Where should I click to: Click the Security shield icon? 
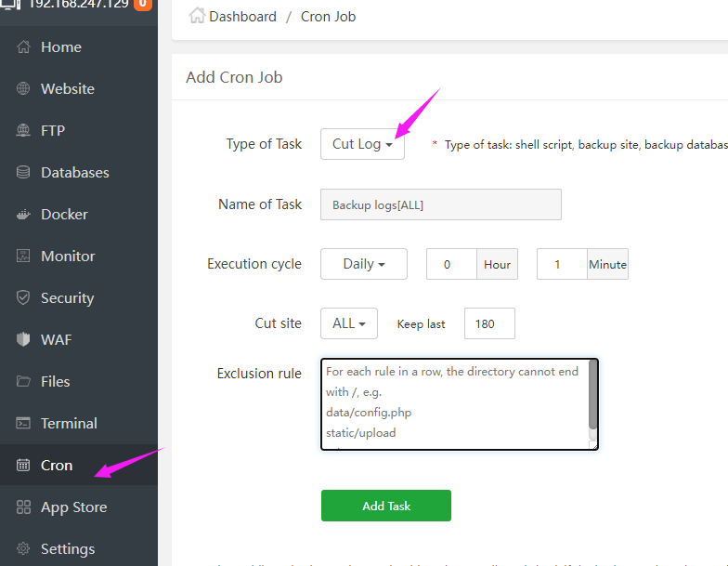pos(24,298)
